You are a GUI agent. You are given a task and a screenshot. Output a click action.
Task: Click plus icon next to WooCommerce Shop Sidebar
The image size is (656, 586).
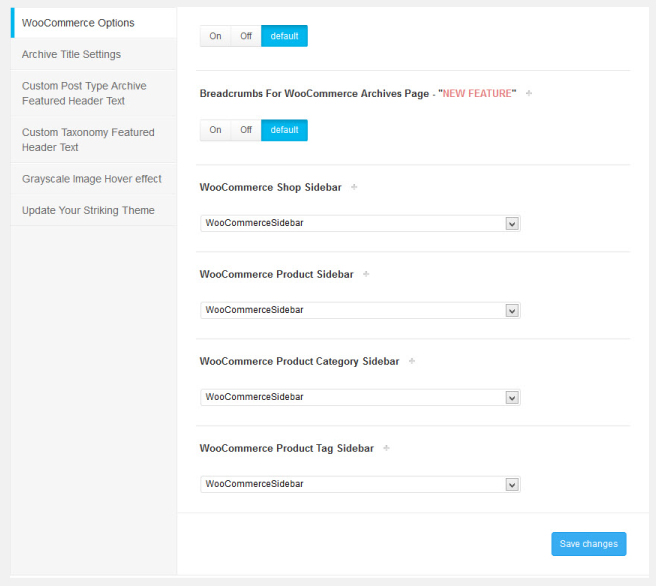[x=354, y=187]
